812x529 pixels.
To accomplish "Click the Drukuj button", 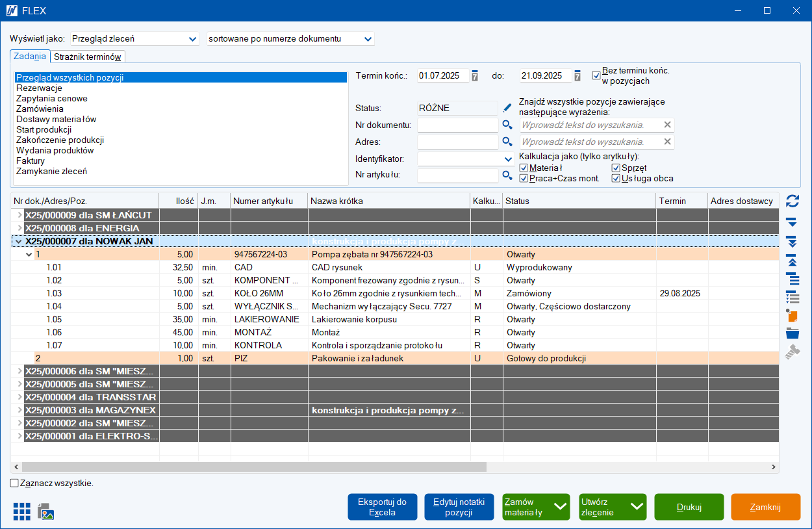I will pos(689,507).
